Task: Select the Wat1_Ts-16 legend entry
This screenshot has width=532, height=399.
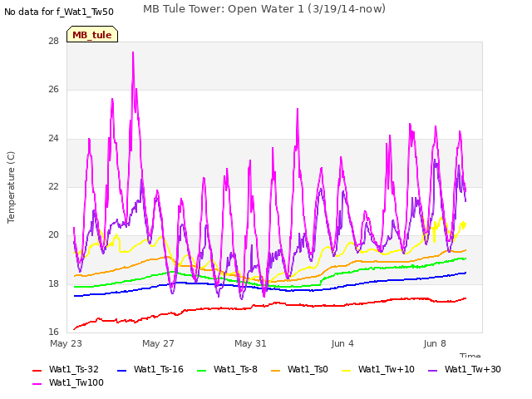Action: [150, 369]
